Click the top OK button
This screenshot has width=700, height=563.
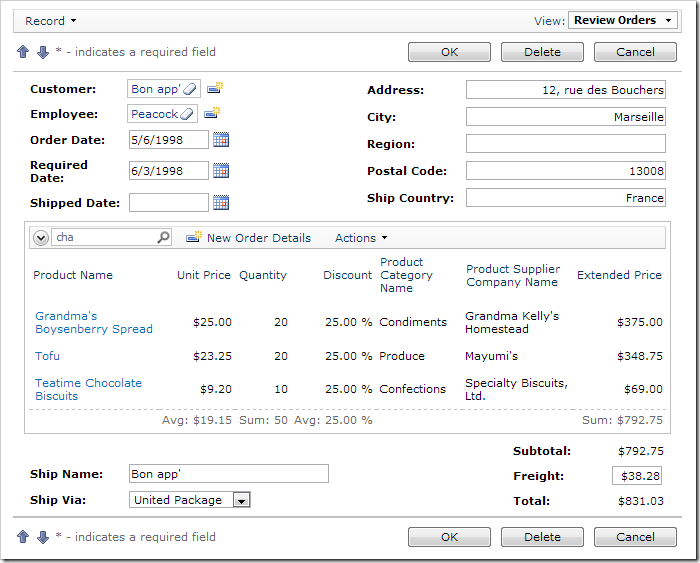449,52
